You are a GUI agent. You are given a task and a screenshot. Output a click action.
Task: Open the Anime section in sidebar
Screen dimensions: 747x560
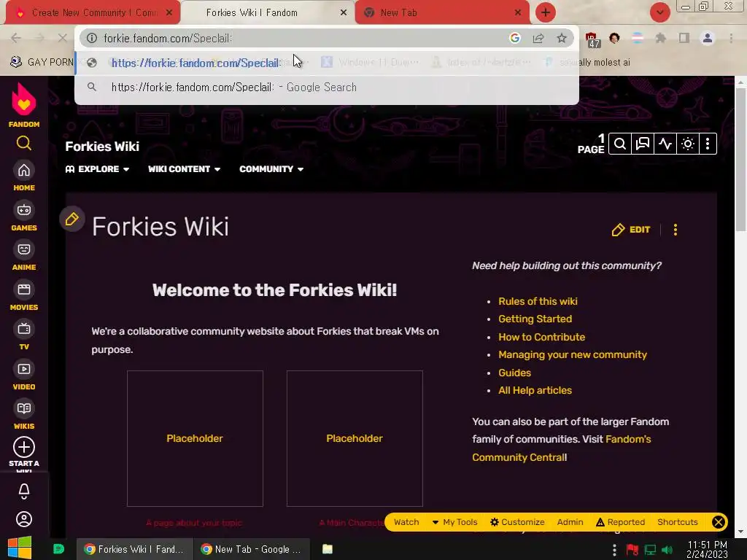24,256
